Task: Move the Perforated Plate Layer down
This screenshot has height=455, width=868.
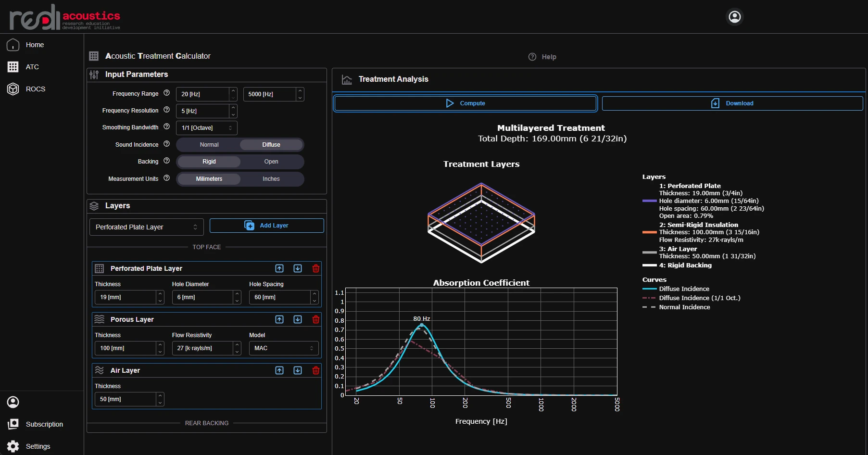Action: [x=298, y=268]
